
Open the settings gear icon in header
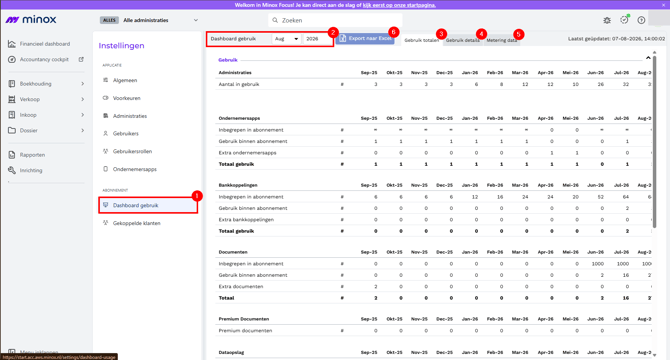(607, 20)
